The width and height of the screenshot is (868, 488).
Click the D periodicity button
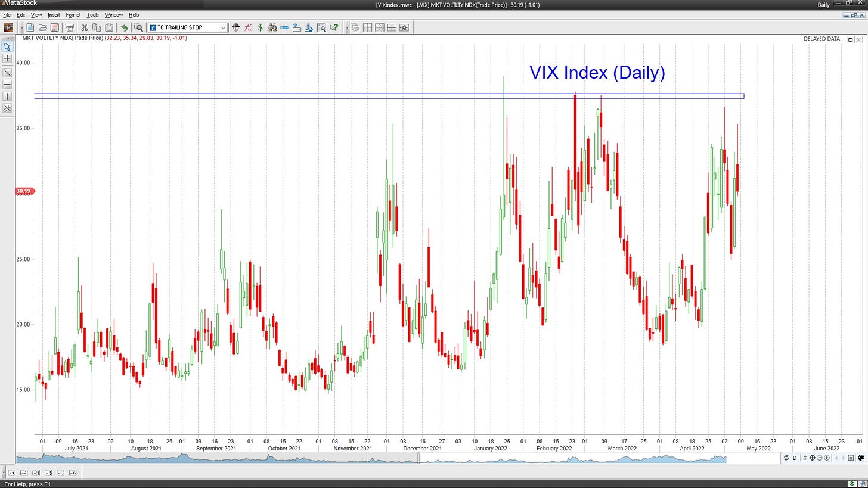pyautogui.click(x=795, y=458)
